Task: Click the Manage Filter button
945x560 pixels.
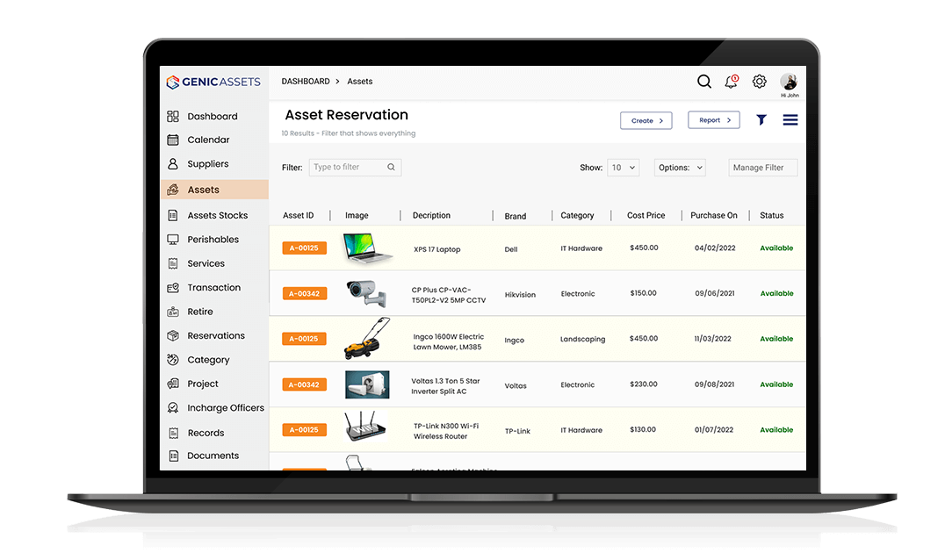Action: [x=763, y=168]
